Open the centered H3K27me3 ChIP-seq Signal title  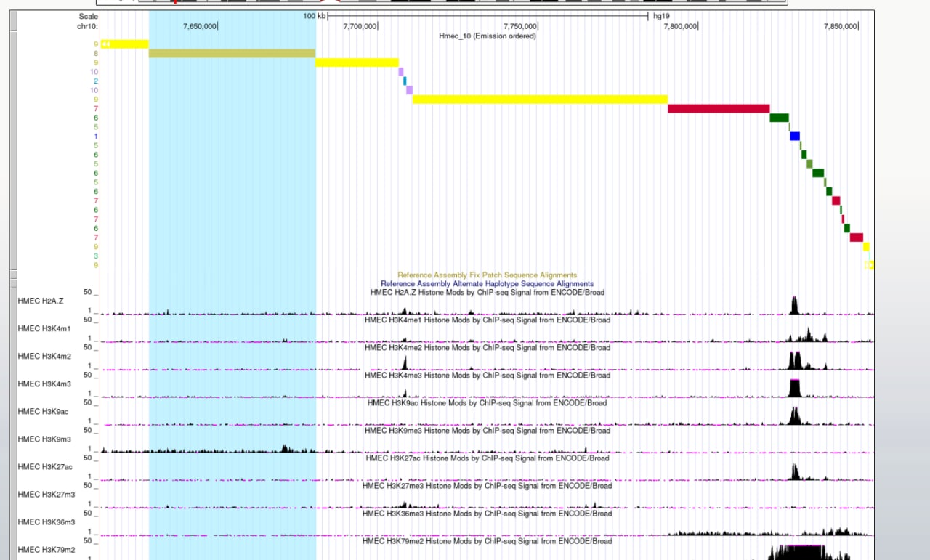(488, 486)
